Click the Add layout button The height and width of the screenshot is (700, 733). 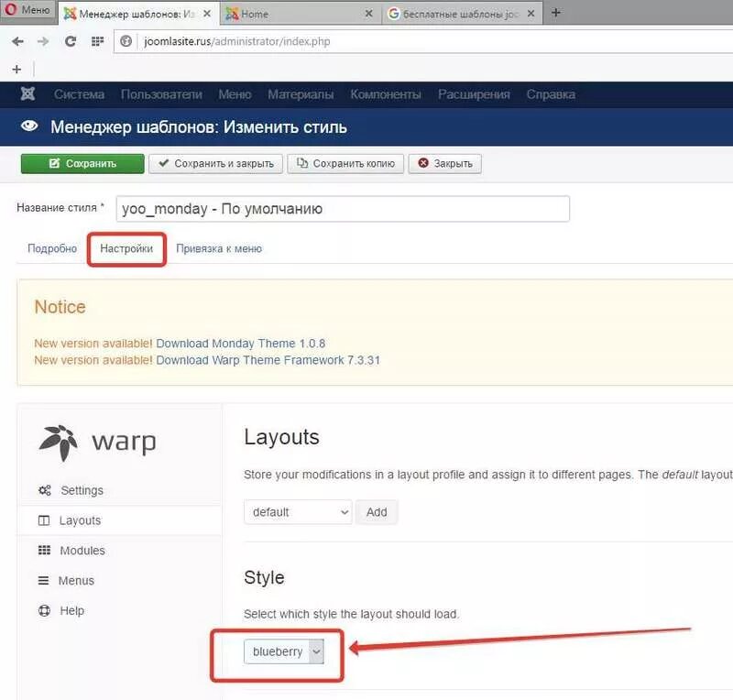click(377, 512)
